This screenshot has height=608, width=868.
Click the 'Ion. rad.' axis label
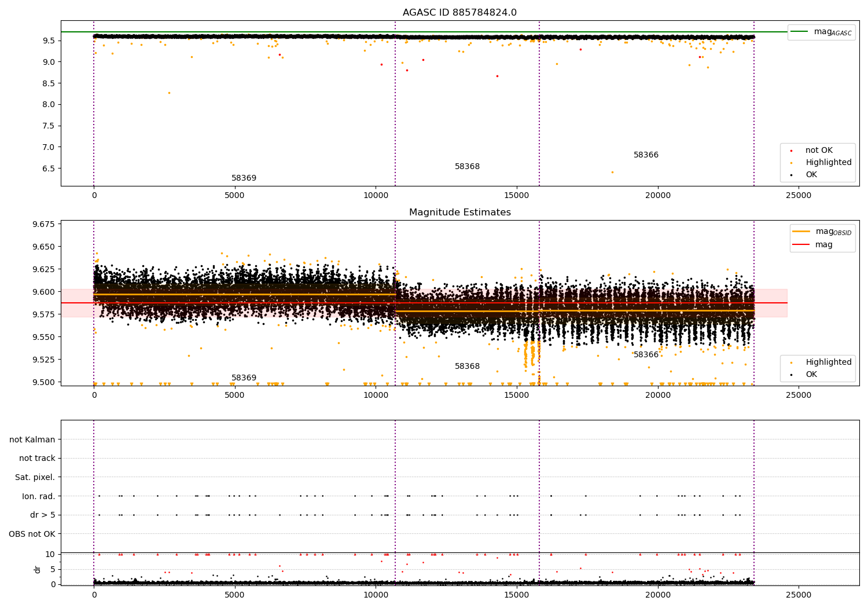39,496
